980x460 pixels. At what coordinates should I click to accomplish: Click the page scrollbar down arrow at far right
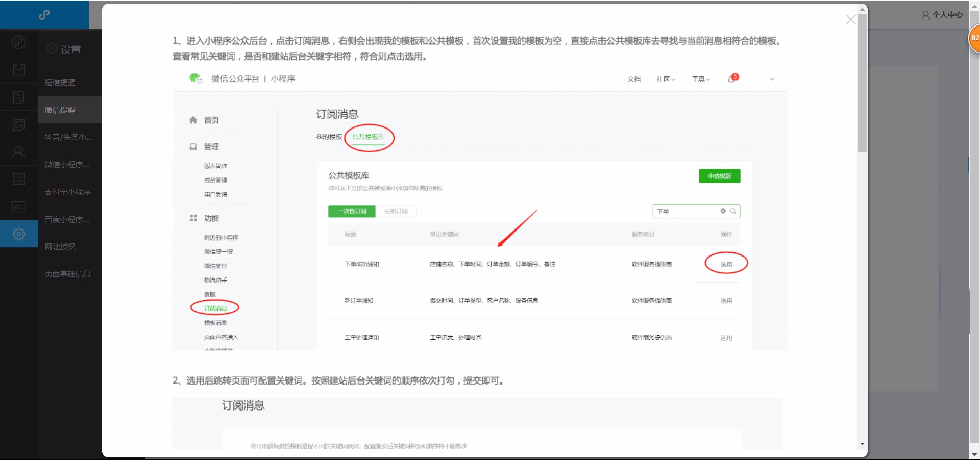click(x=975, y=454)
